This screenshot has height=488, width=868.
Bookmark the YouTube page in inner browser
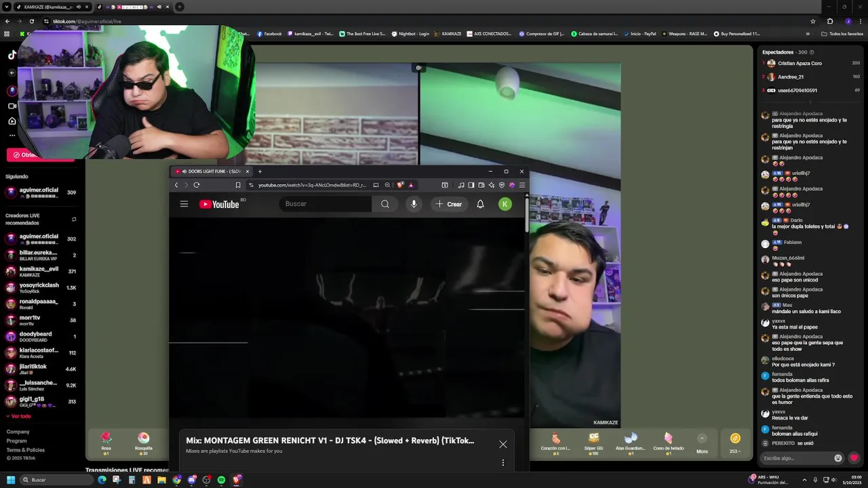point(238,185)
